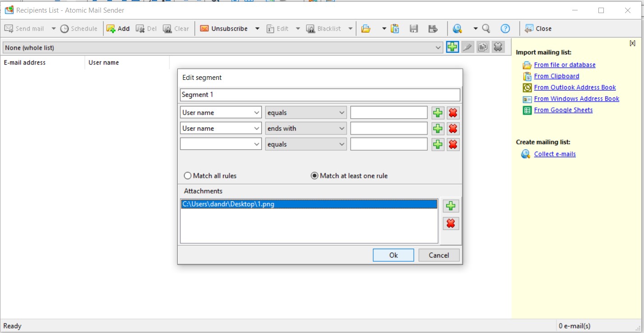Open the Send mail dropdown arrow

[x=53, y=28]
